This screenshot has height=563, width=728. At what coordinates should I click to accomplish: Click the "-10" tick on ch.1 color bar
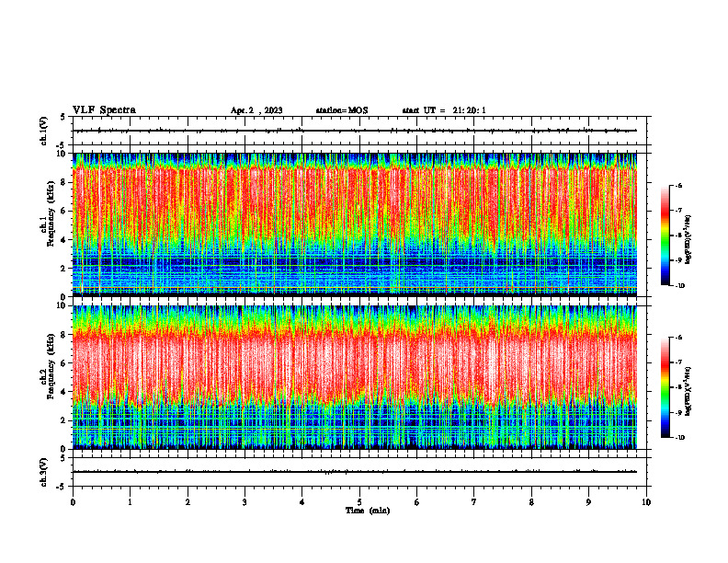click(x=679, y=286)
